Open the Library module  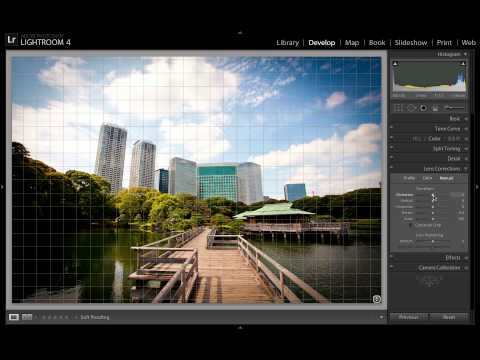[x=288, y=43]
